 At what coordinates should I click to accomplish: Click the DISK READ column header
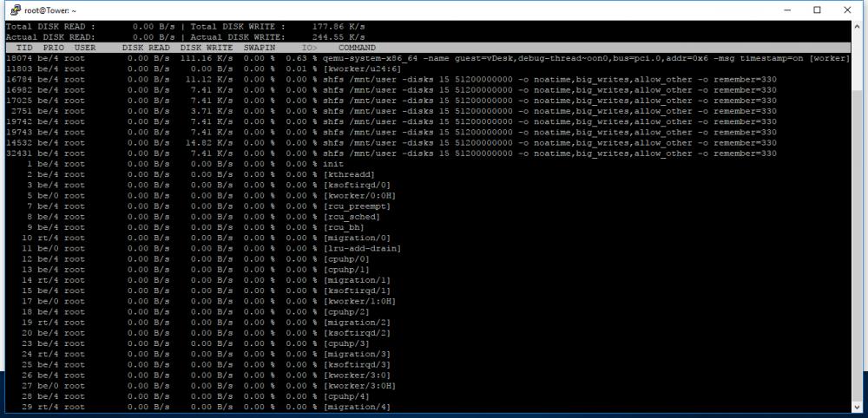146,48
